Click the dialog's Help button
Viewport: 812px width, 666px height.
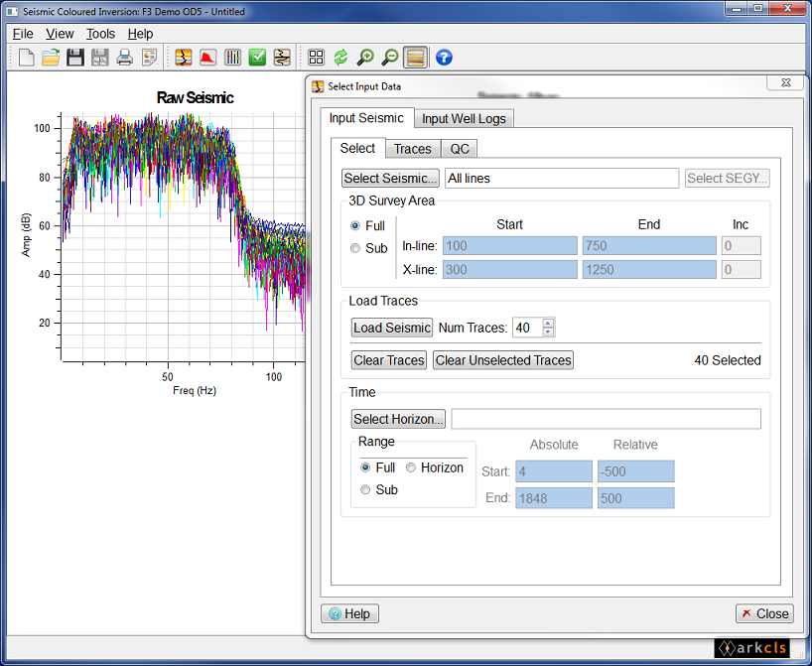350,613
